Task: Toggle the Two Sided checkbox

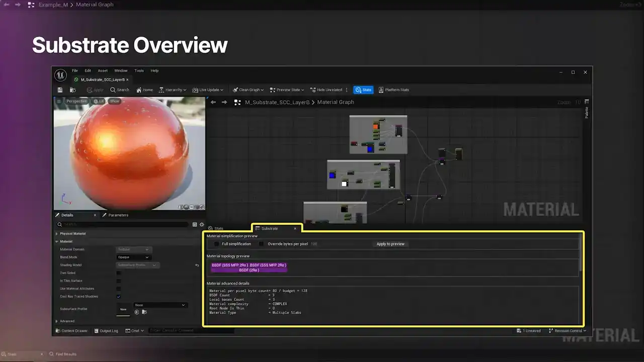Action: 119,273
